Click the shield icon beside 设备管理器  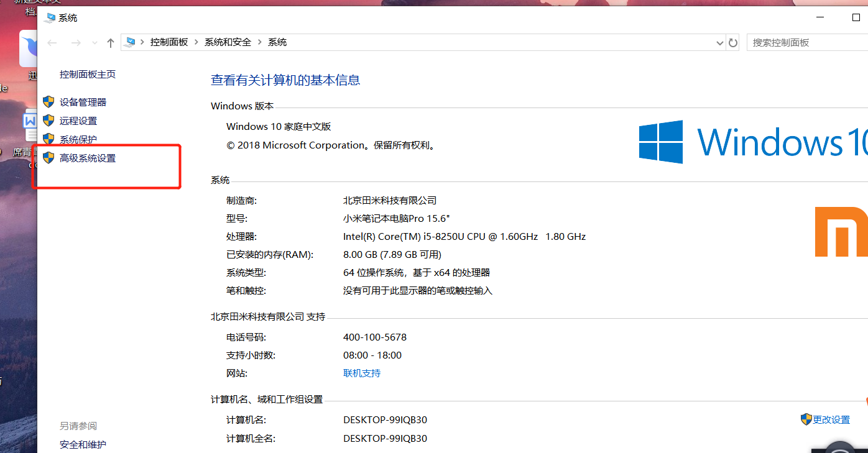tap(48, 102)
